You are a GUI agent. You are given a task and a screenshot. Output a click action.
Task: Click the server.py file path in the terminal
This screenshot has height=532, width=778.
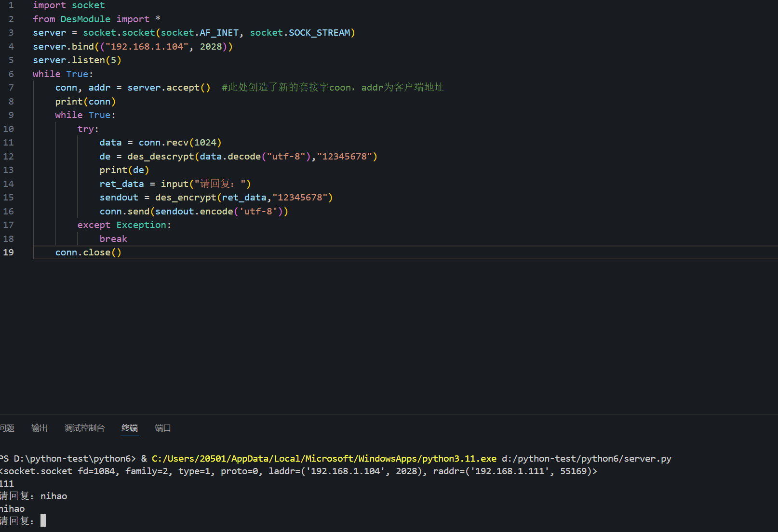[x=586, y=459]
